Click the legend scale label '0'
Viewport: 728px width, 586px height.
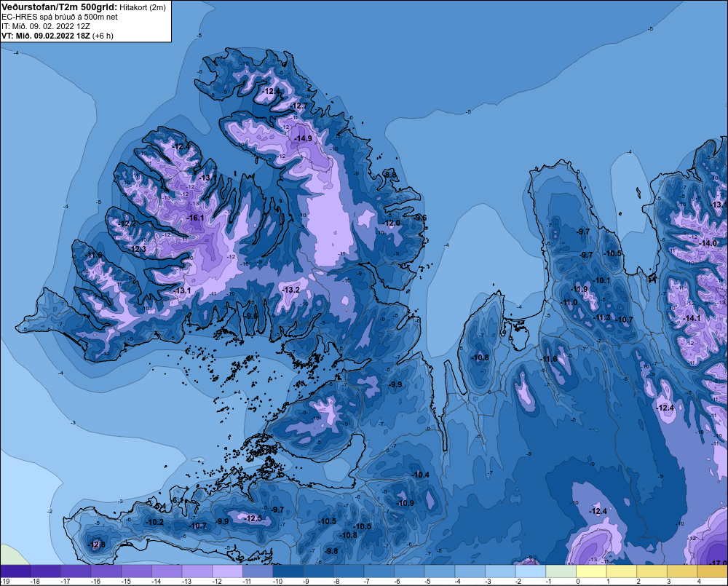click(x=578, y=582)
